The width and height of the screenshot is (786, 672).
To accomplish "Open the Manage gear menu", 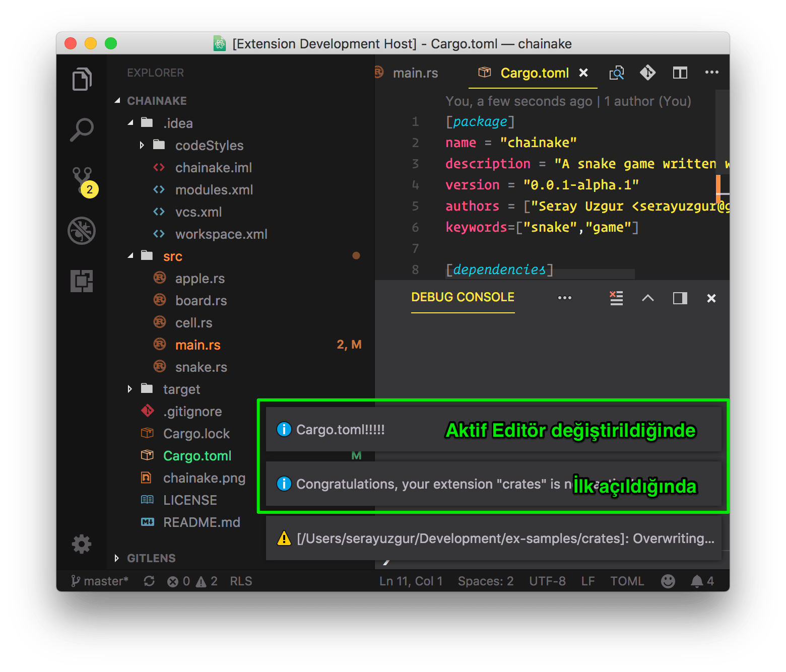I will [x=82, y=544].
